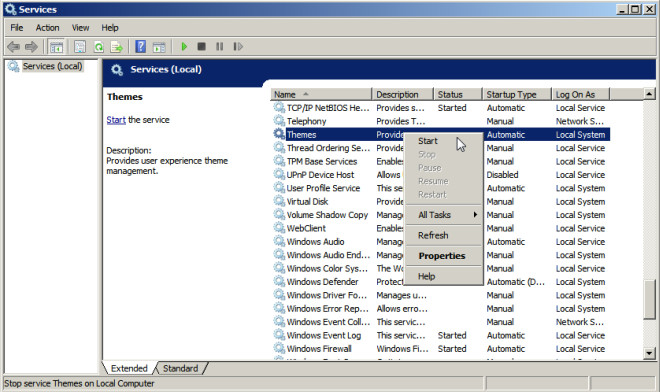Click the blue Help question-mark toolbar icon
Screen dimensions: 660x392
pos(141,46)
